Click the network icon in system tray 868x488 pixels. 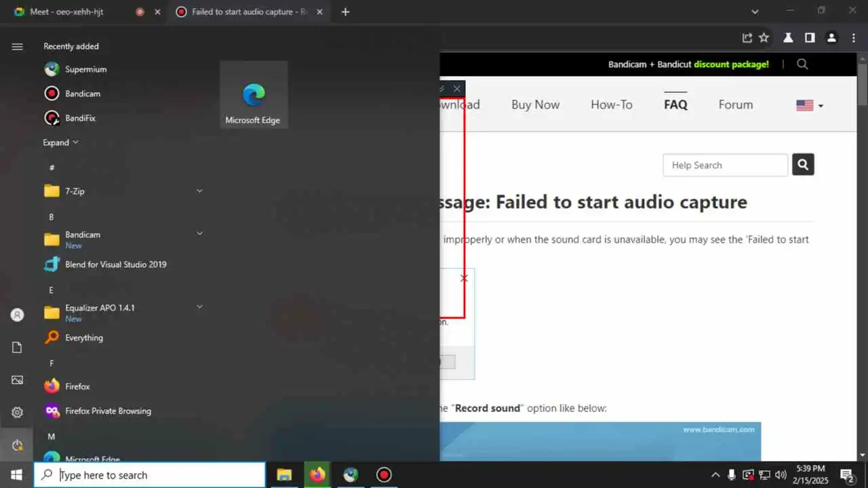[764, 474]
